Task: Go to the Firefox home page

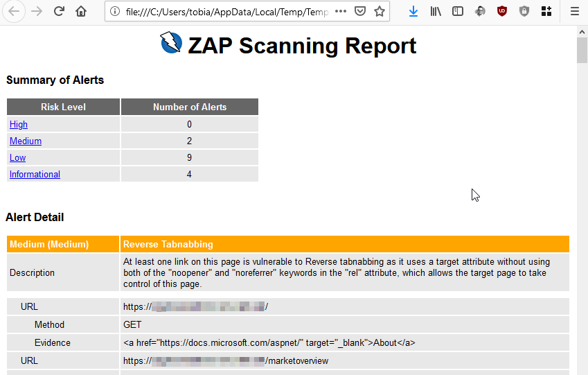Action: (x=81, y=11)
